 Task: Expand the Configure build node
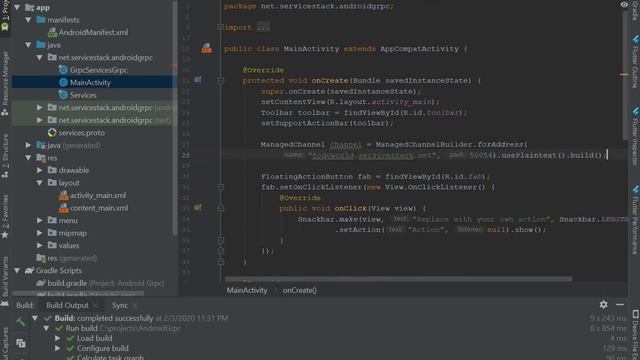click(58, 348)
